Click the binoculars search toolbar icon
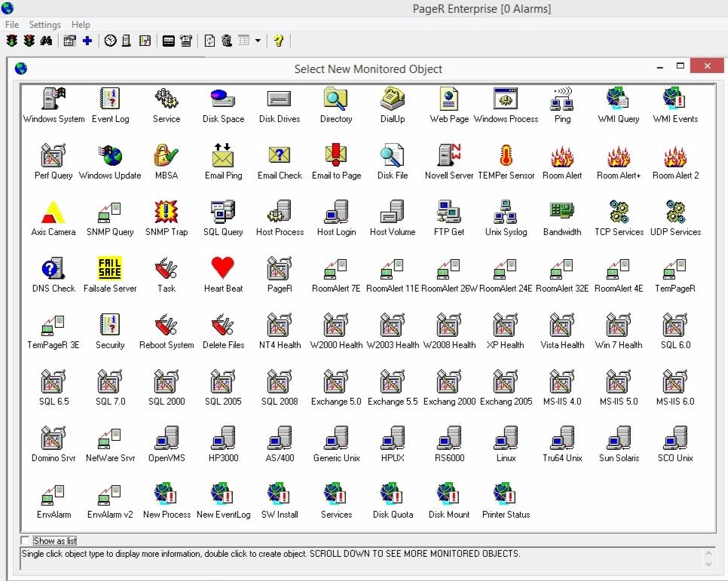The image size is (728, 581). [46, 41]
